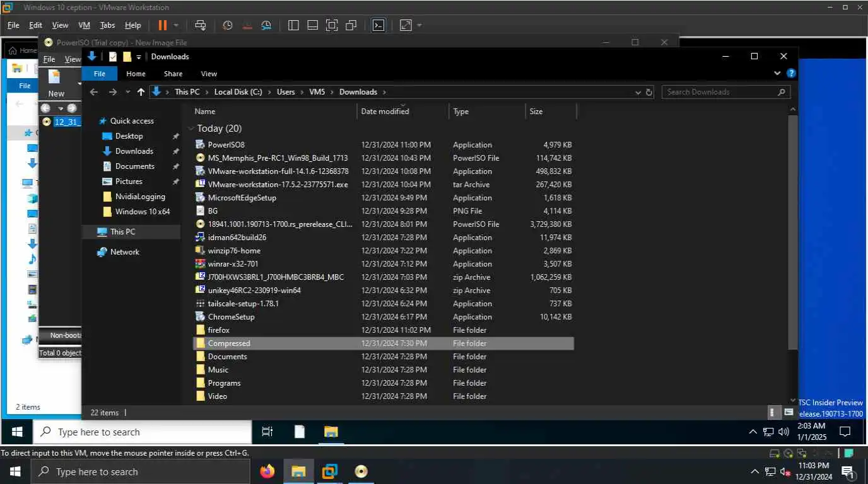
Task: Open the VMware snapshot manager icon
Action: coord(267,25)
